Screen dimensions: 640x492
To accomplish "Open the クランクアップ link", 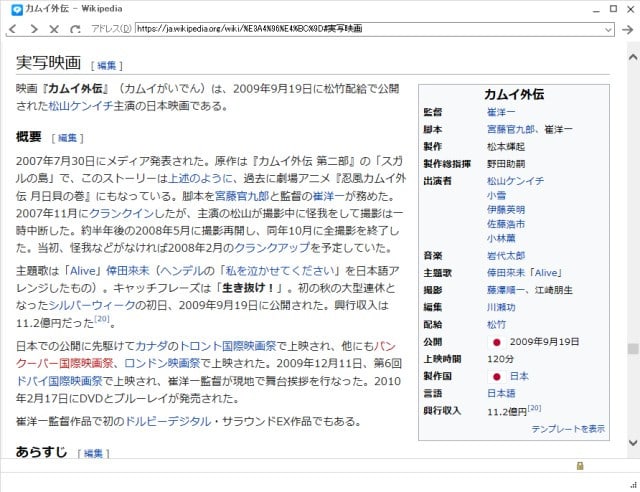I will [272, 248].
